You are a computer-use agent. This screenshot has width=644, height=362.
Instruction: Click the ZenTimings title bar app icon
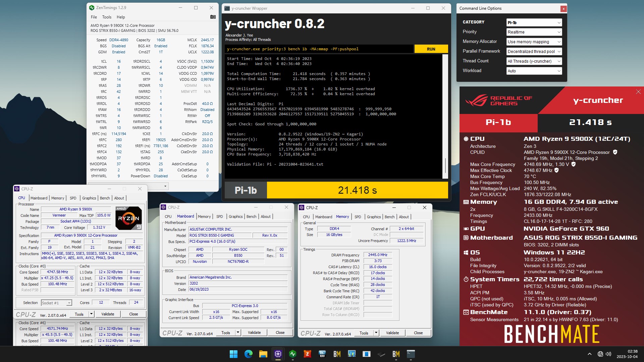(x=92, y=8)
